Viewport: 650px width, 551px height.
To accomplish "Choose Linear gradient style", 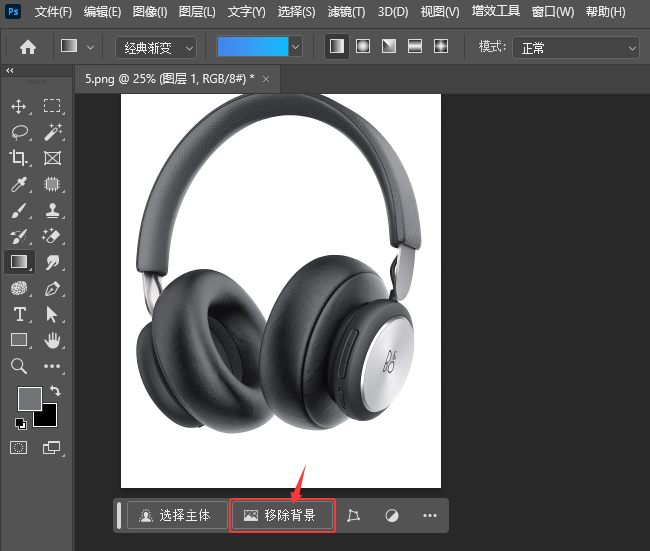I will click(337, 46).
